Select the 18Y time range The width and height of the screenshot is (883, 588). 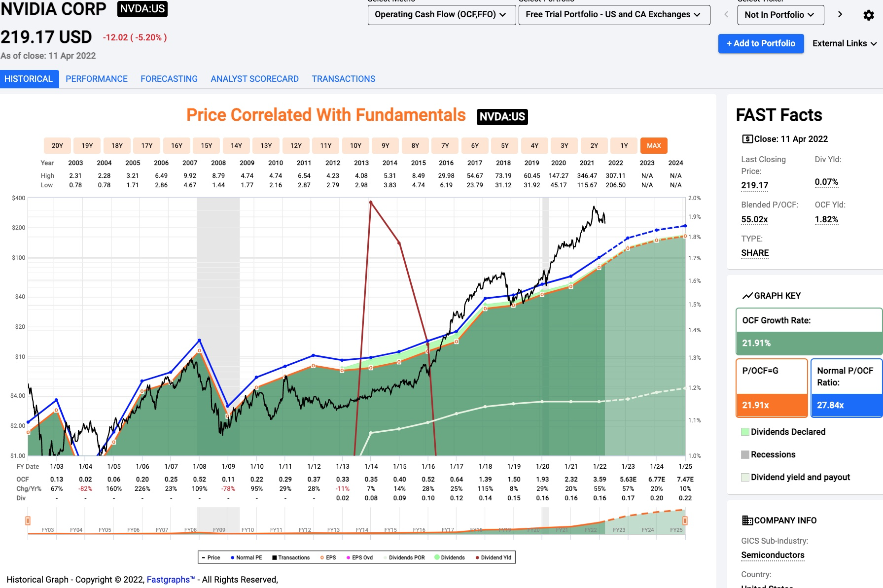coord(117,145)
